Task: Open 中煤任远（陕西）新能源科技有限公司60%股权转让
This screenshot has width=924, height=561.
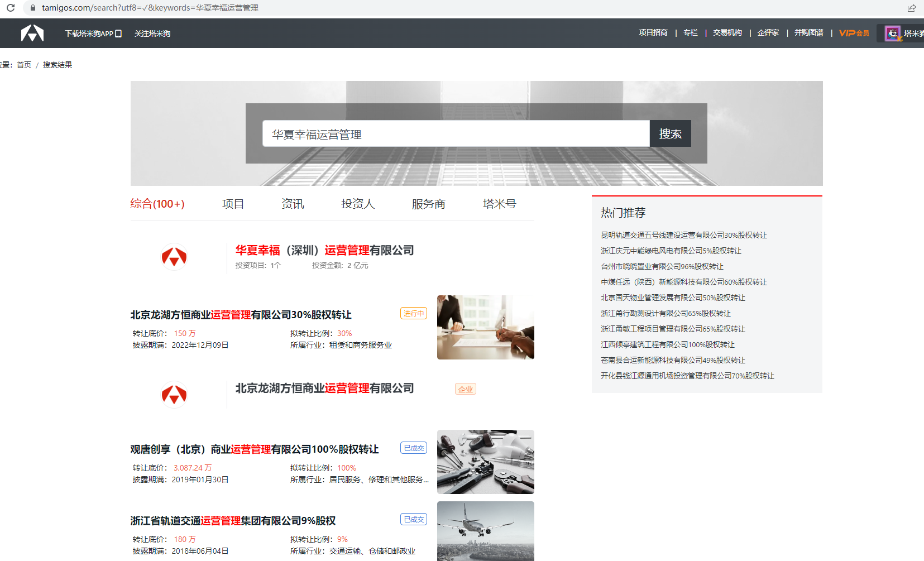Action: point(684,282)
